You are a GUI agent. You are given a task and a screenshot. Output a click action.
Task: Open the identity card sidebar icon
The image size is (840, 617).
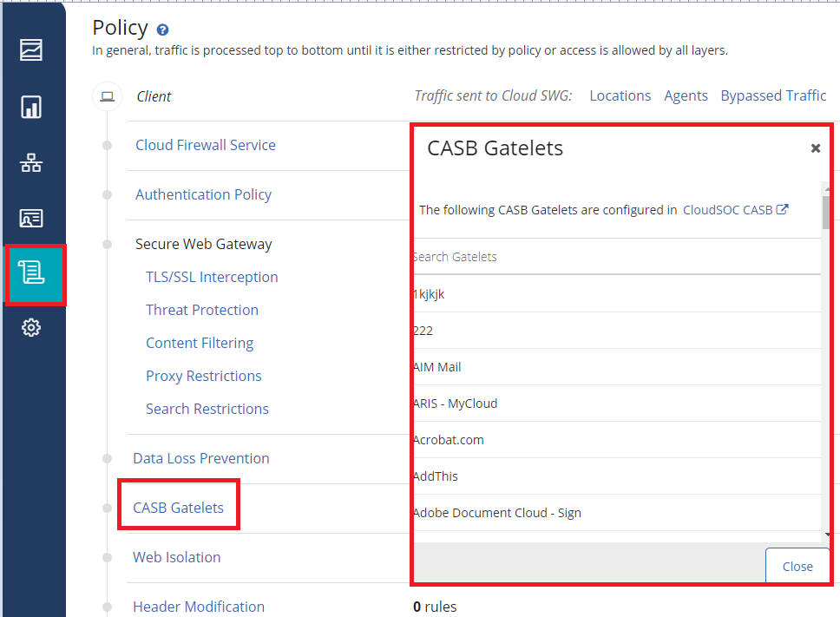tap(31, 219)
